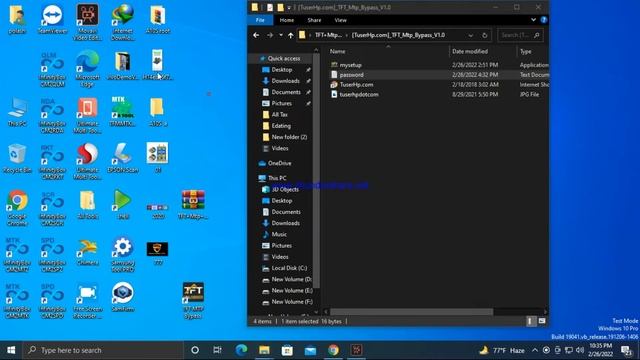Select the TFT+Mtp WinRAR archive on desktop
The height and width of the screenshot is (360, 640).
(193, 205)
